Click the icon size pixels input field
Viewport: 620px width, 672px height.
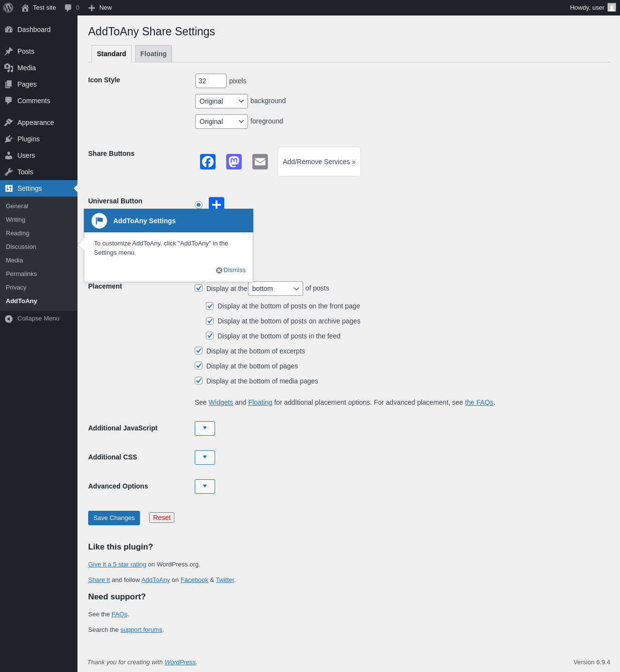click(x=211, y=81)
